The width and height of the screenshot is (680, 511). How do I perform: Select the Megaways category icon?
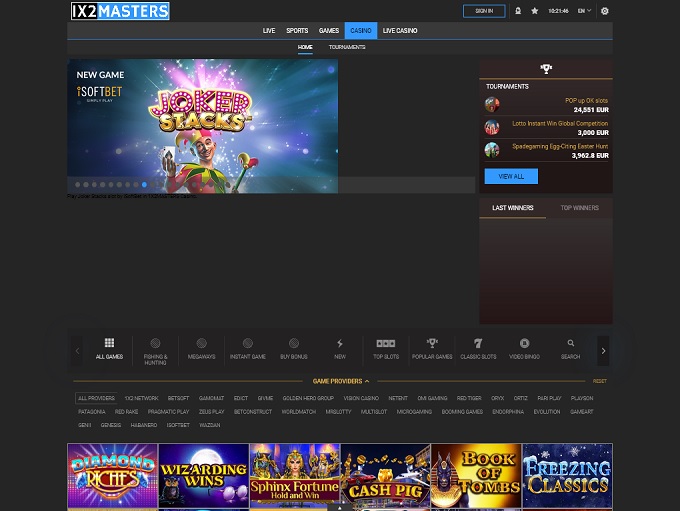pyautogui.click(x=201, y=344)
